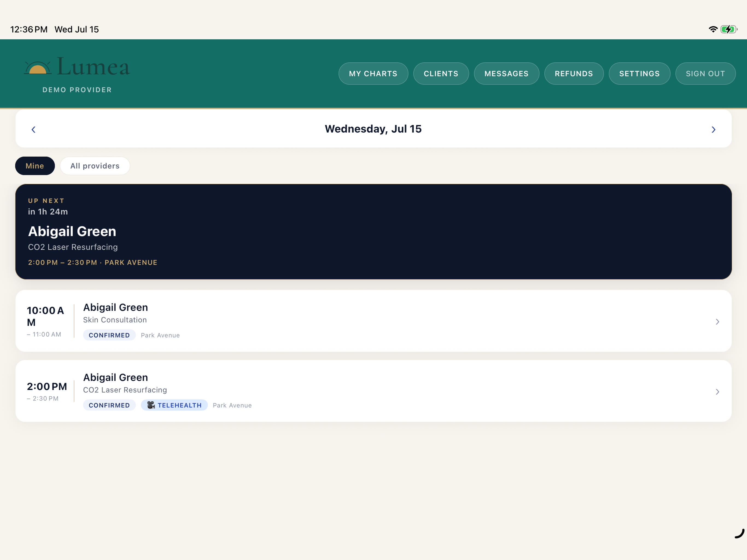Click 'CO2 Laser Resurfacing' in Up Next card

pos(73,247)
